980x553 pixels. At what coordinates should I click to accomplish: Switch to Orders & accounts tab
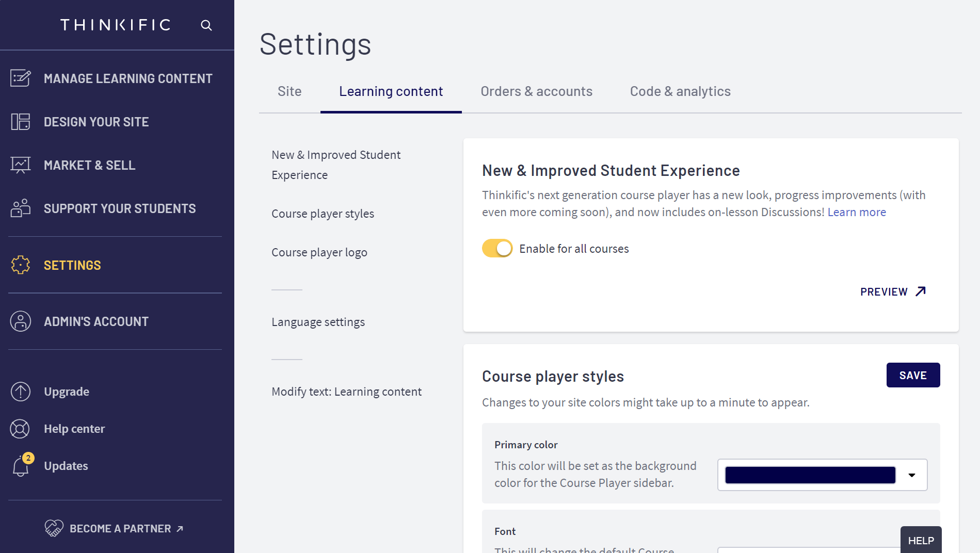coord(537,91)
